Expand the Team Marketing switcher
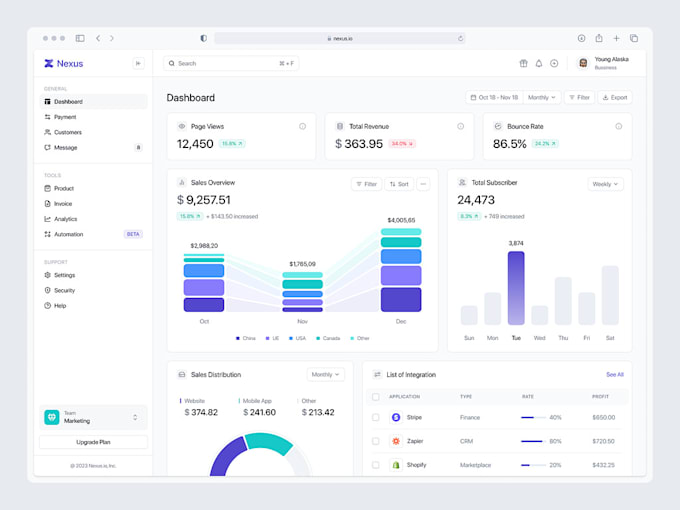The width and height of the screenshot is (680, 510). point(135,417)
